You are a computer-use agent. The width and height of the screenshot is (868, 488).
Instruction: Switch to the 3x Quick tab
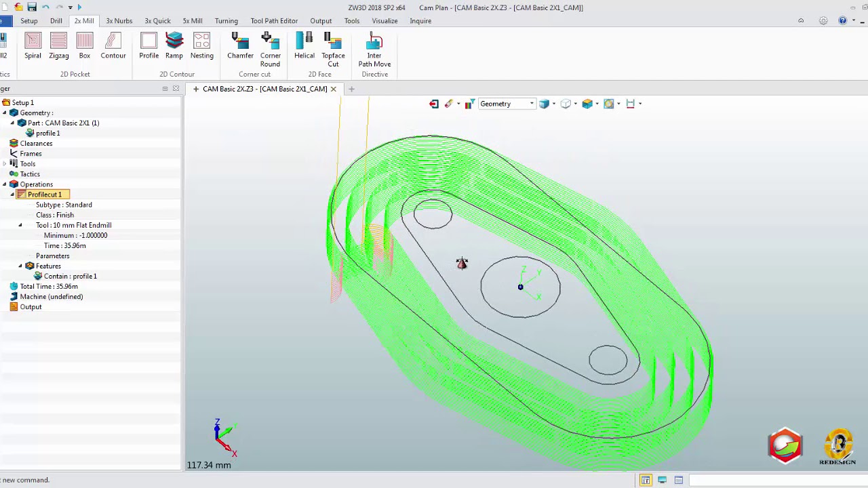click(157, 21)
